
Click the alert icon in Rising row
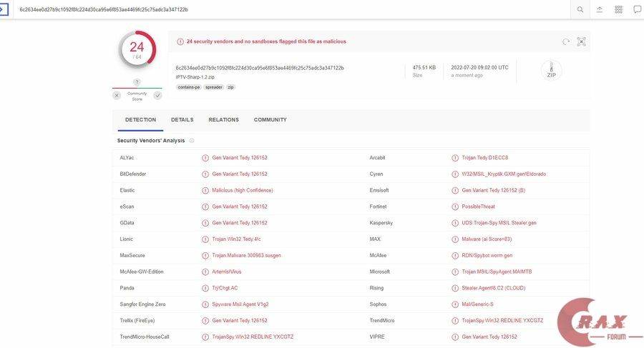coord(455,288)
